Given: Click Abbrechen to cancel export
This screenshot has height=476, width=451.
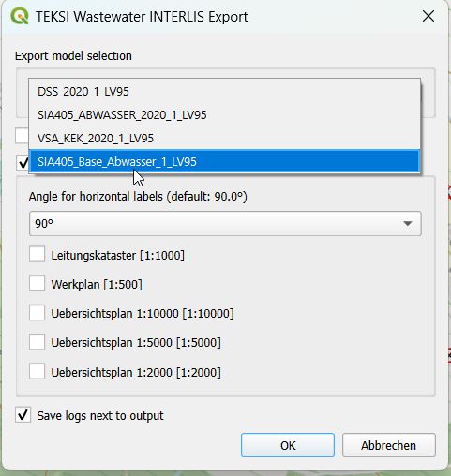Looking at the screenshot, I should pos(389,445).
